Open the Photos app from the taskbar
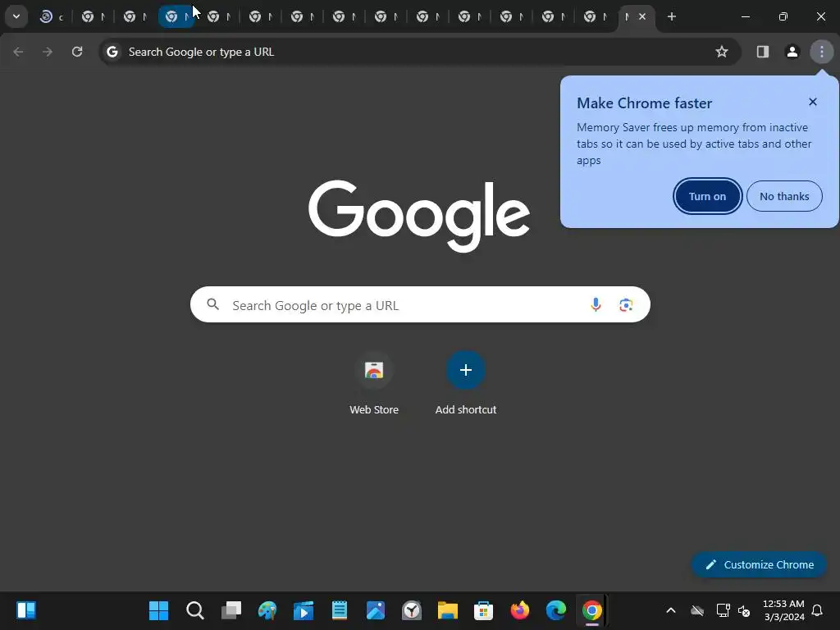This screenshot has height=630, width=840. point(376,610)
